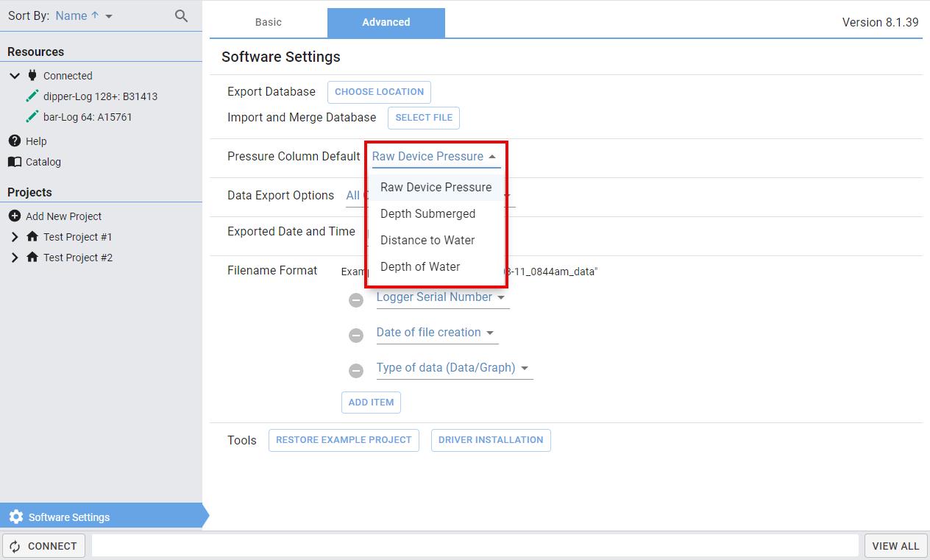Open the Catalog book icon

[14, 161]
